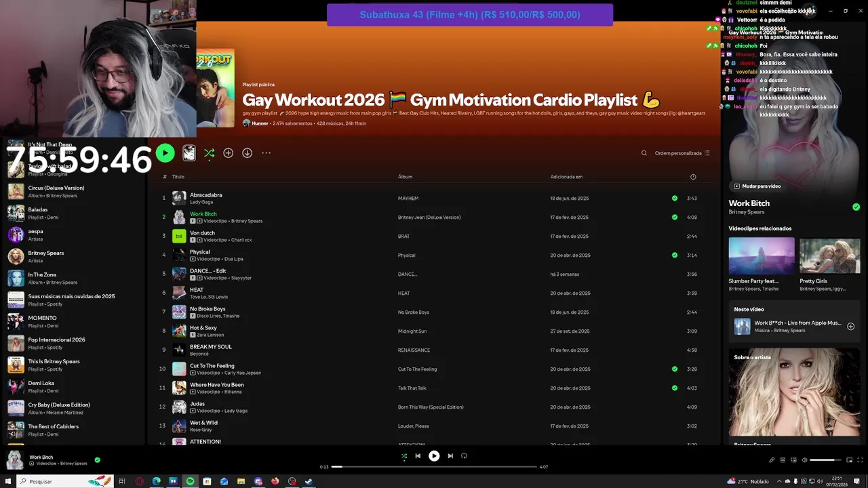The height and width of the screenshot is (488, 868).
Task: Skip to previous track
Action: [x=418, y=456]
